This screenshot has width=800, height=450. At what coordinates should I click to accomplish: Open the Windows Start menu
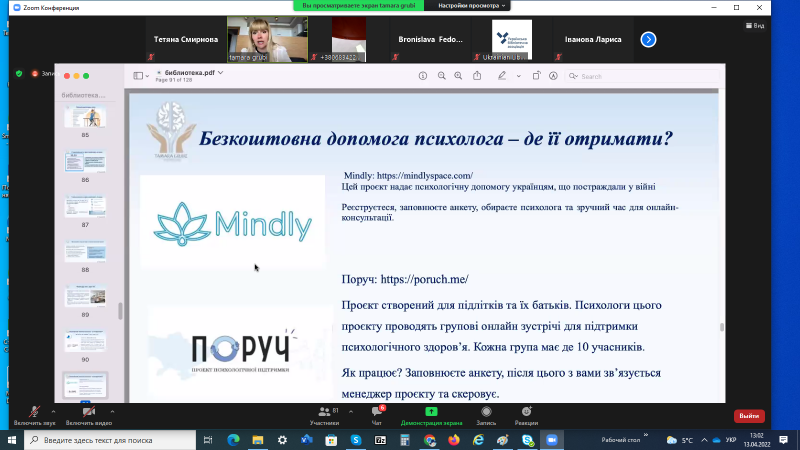(12, 440)
